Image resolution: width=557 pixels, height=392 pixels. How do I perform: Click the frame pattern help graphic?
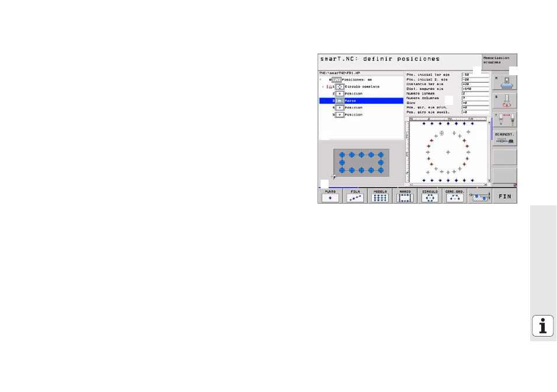coord(361,163)
